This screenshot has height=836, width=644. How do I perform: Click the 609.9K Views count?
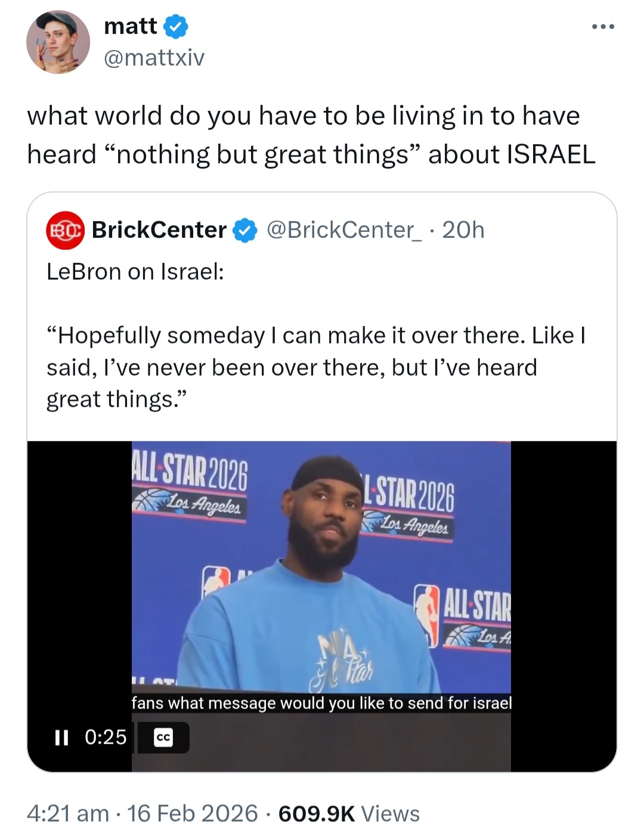pos(349,814)
